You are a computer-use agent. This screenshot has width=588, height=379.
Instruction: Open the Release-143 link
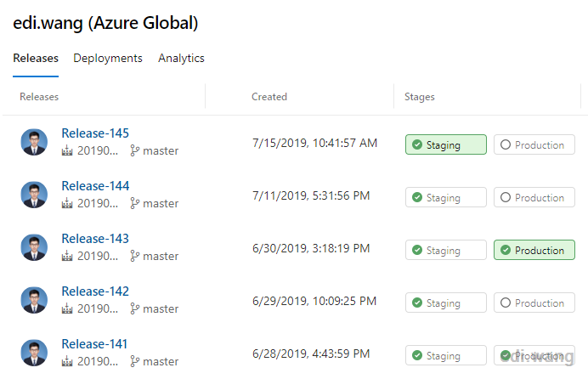(95, 239)
